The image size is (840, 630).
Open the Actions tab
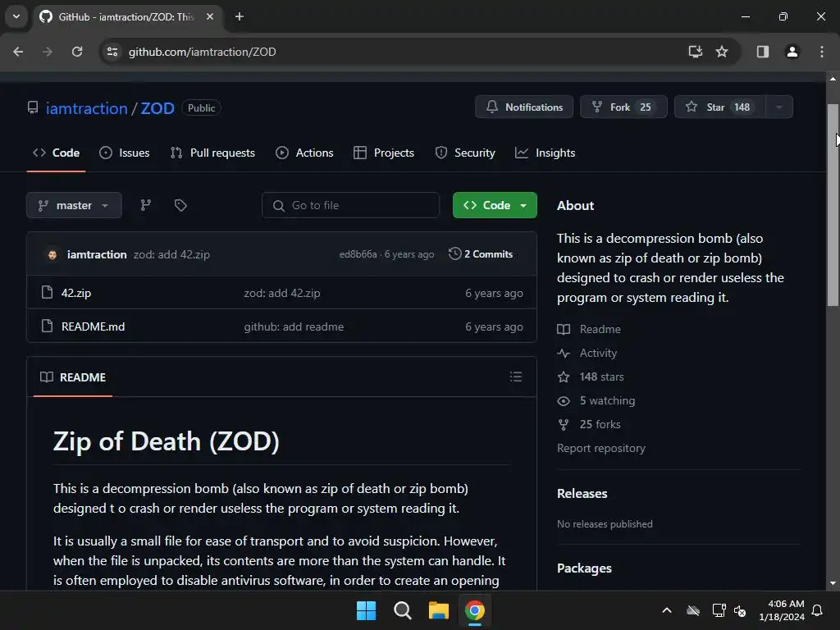(x=304, y=153)
